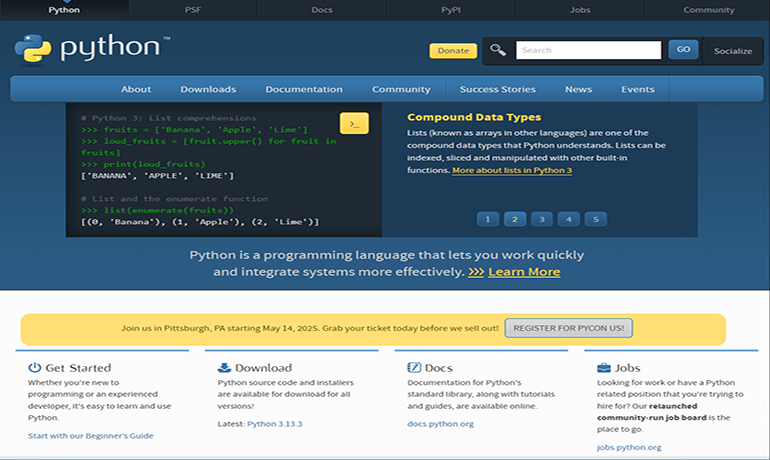Open the Docs top-bar tab
The width and height of the screenshot is (770, 460).
click(x=322, y=10)
